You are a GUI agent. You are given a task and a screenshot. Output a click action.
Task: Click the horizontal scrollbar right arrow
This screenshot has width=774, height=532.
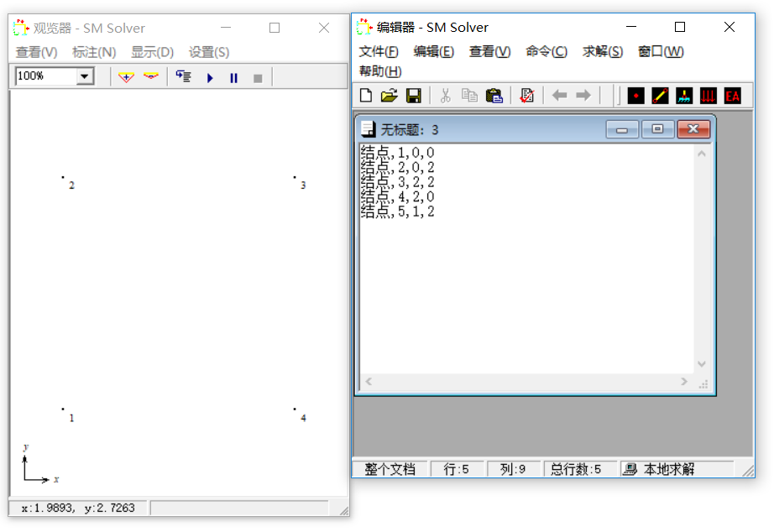pyautogui.click(x=684, y=382)
